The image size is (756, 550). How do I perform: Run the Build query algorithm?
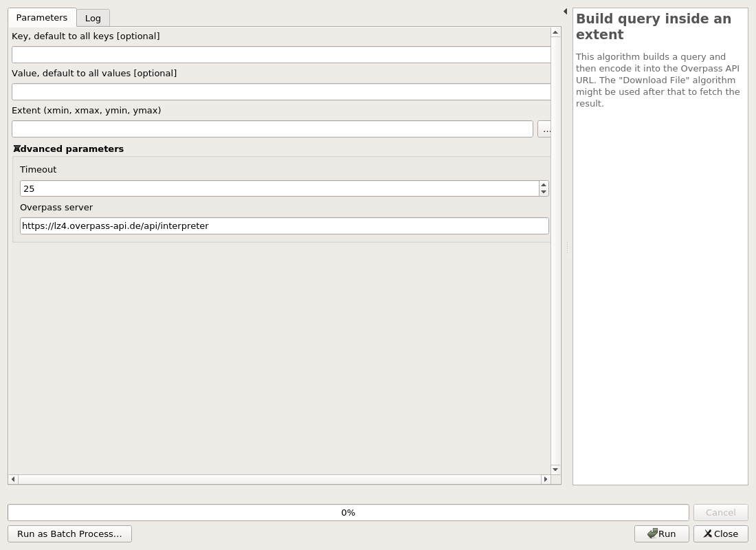(662, 533)
